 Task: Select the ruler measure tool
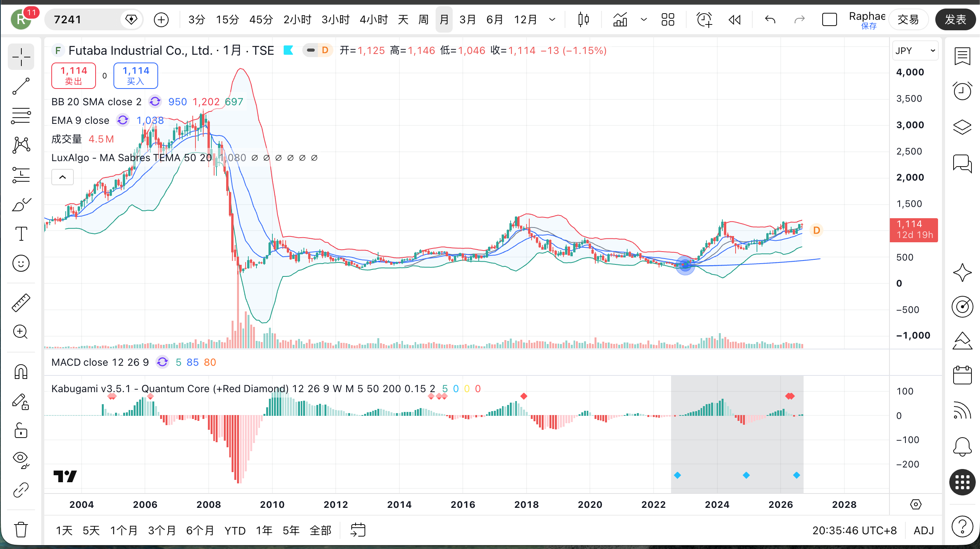(21, 303)
